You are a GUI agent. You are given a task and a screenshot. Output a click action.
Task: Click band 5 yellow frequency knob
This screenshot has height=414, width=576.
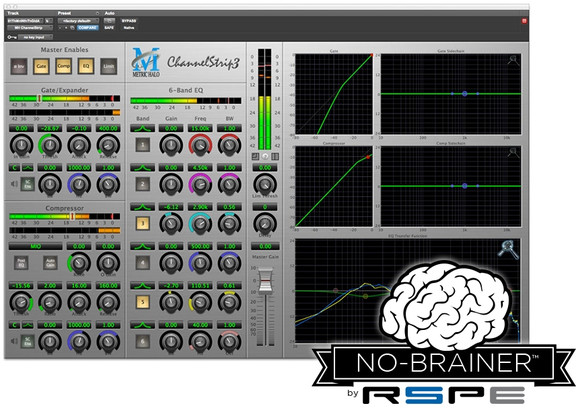tap(200, 302)
